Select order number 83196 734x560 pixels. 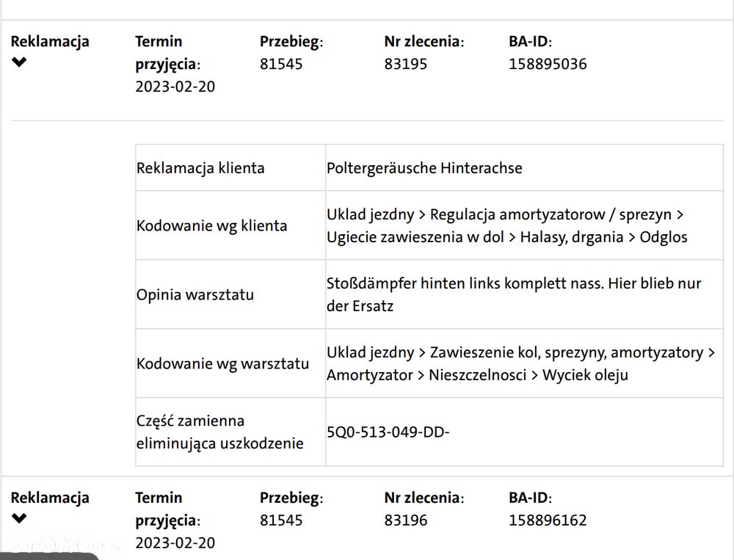click(405, 520)
